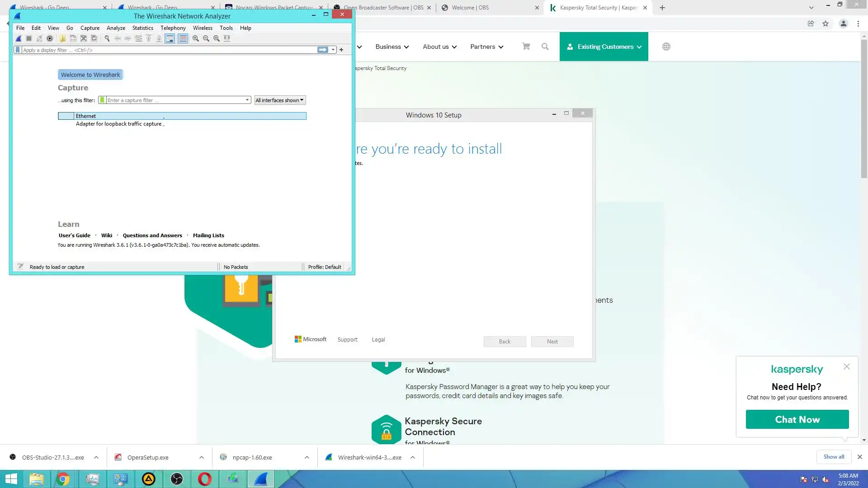Click in the display filter field
868x488 pixels.
(x=167, y=50)
